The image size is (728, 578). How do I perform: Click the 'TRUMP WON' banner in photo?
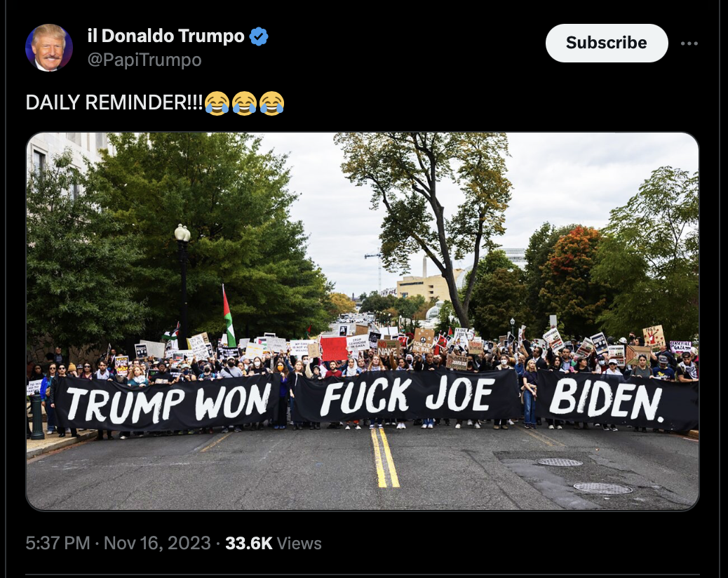167,403
